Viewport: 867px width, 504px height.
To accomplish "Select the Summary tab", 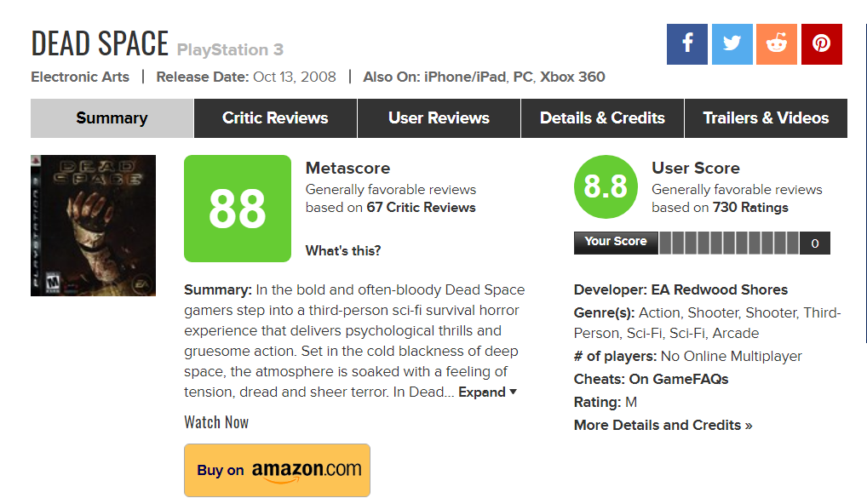I will tap(112, 118).
